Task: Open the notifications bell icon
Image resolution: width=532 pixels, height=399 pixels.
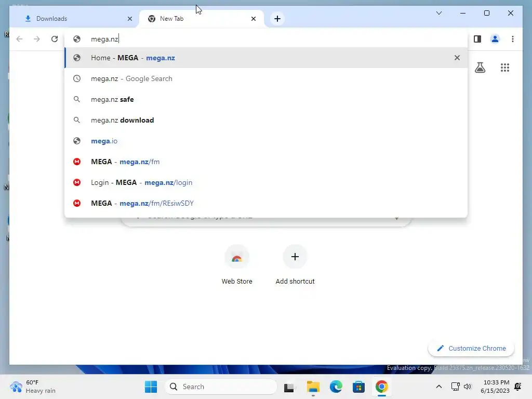Action: (518, 387)
